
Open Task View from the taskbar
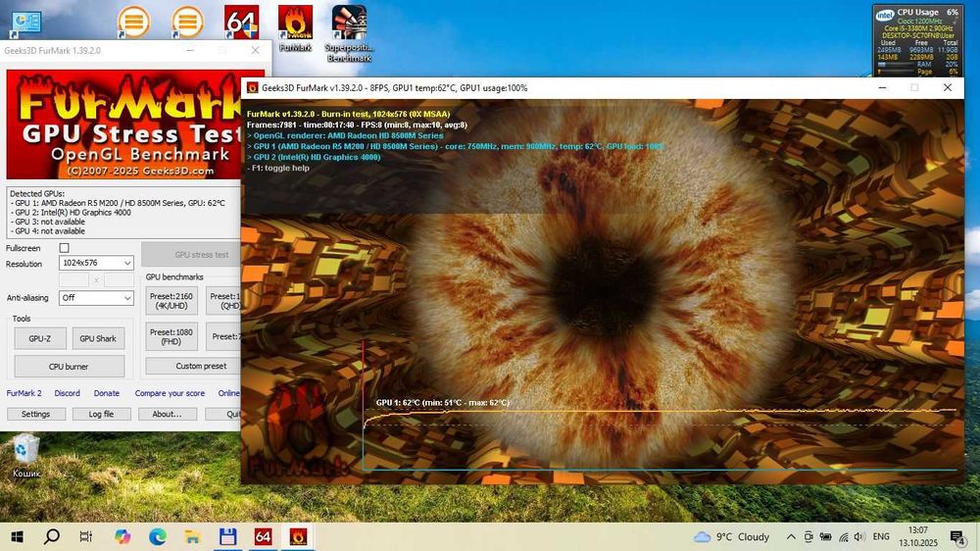click(86, 536)
